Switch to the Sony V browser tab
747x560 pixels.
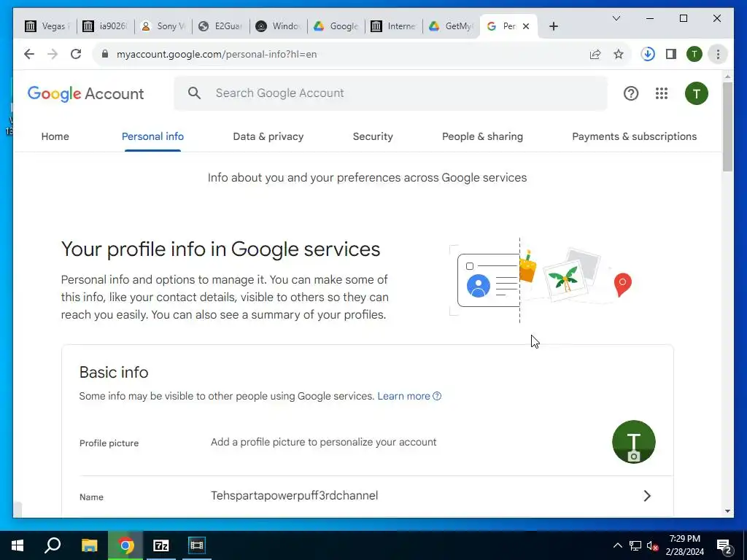click(x=164, y=26)
